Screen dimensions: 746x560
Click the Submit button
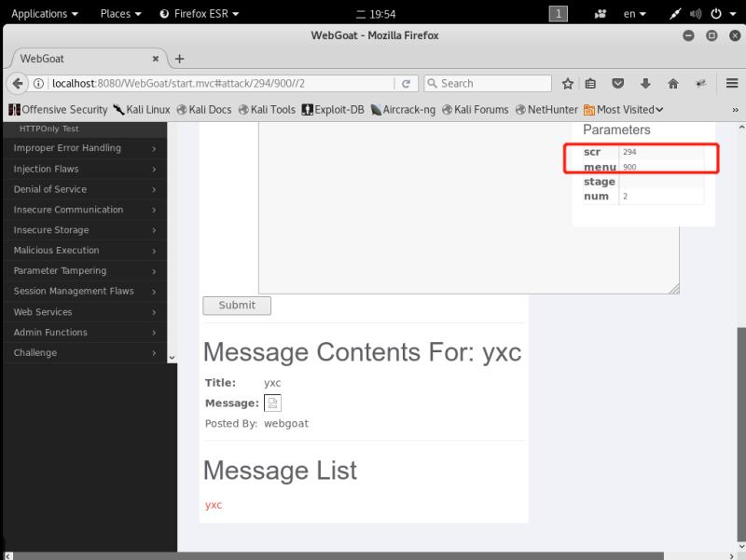(x=237, y=306)
